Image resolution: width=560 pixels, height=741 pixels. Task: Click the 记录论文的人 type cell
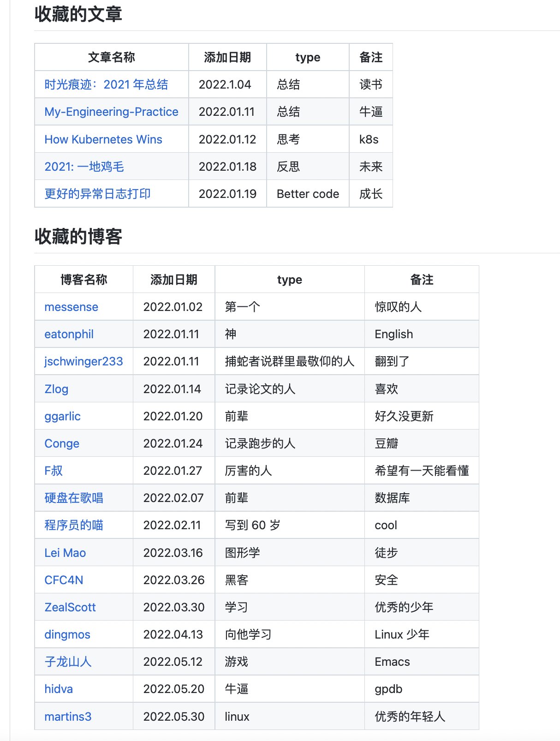[x=290, y=389]
